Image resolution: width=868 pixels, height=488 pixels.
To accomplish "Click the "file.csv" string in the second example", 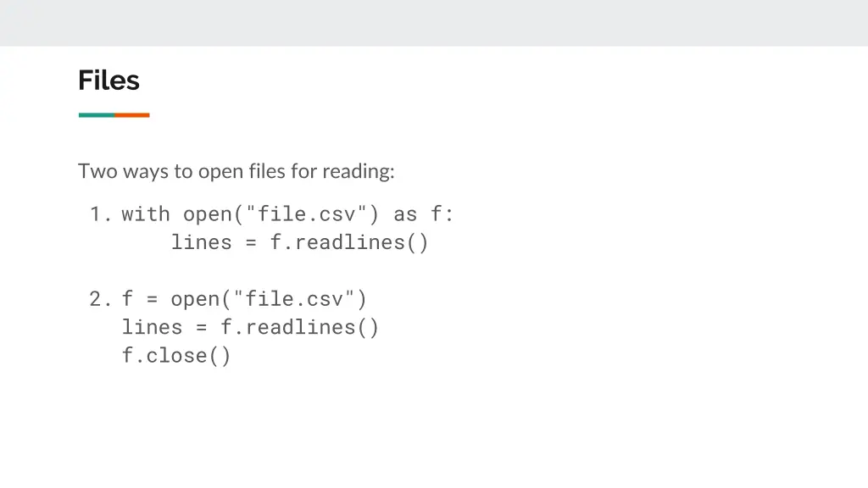I will (x=294, y=299).
